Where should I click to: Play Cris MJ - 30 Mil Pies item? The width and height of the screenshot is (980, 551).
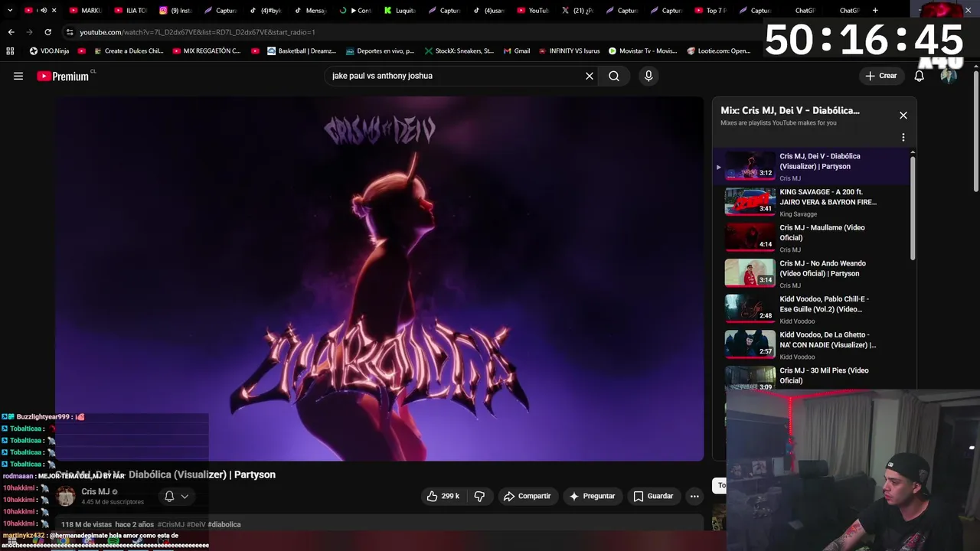[812, 378]
